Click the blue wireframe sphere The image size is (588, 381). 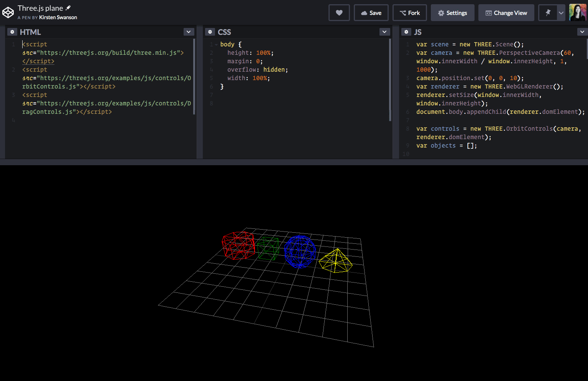tap(300, 251)
